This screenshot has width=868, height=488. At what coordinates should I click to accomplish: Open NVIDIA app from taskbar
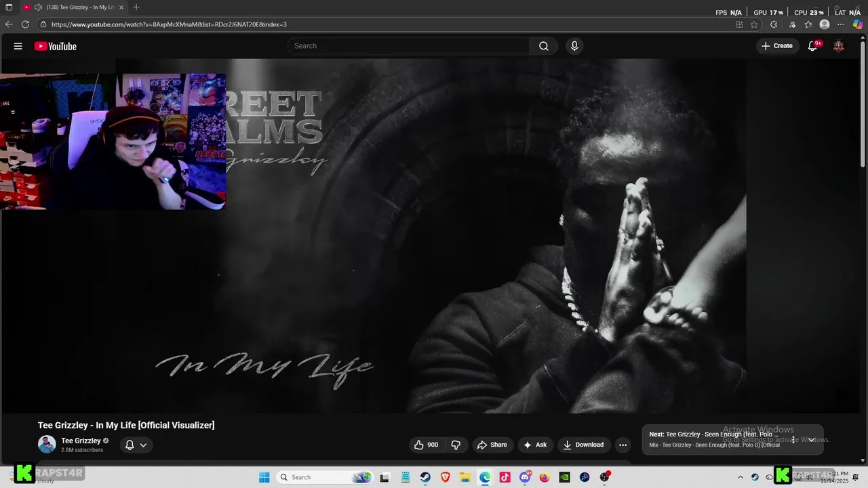(564, 477)
